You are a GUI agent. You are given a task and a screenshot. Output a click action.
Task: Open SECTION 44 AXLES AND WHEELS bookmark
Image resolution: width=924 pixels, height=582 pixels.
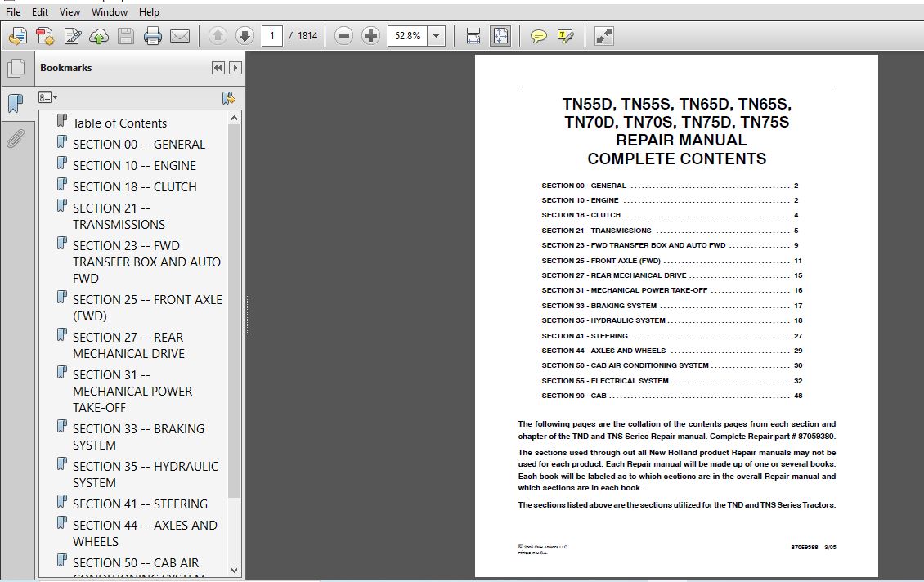coord(145,534)
